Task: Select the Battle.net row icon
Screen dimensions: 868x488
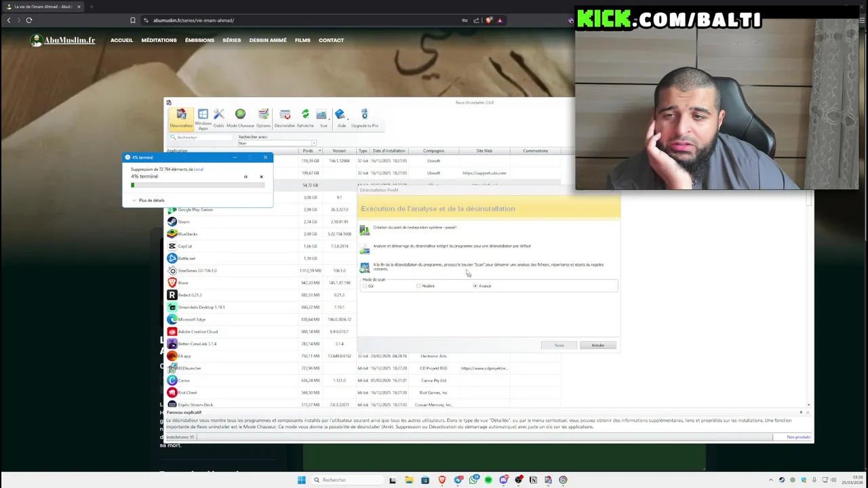Action: click(172, 258)
